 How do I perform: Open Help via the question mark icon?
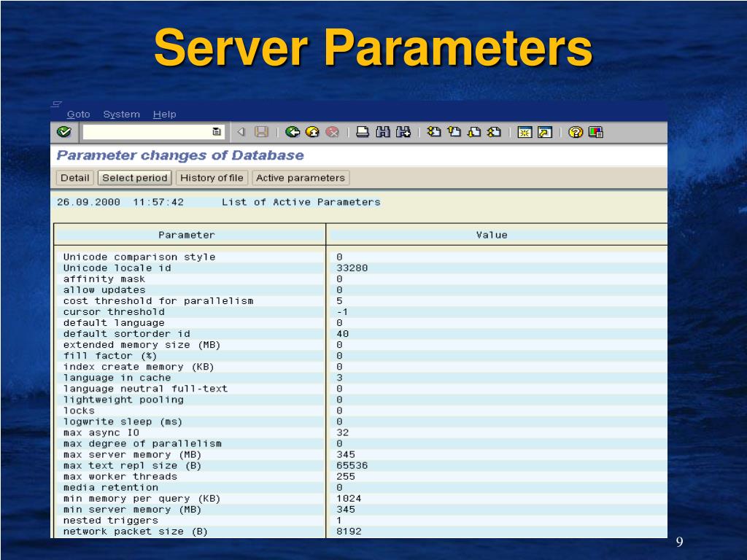[x=576, y=133]
